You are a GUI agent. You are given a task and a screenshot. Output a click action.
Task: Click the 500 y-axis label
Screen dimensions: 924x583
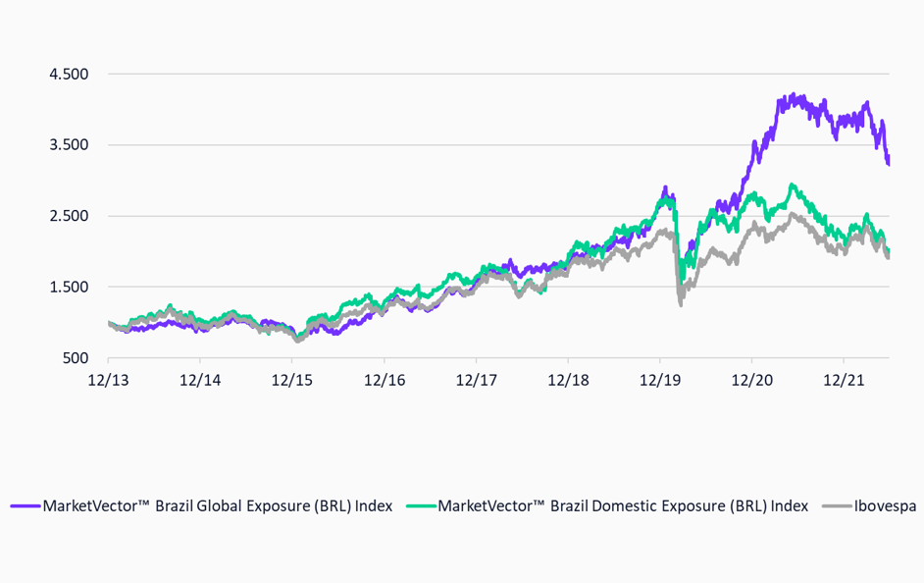[x=76, y=359]
